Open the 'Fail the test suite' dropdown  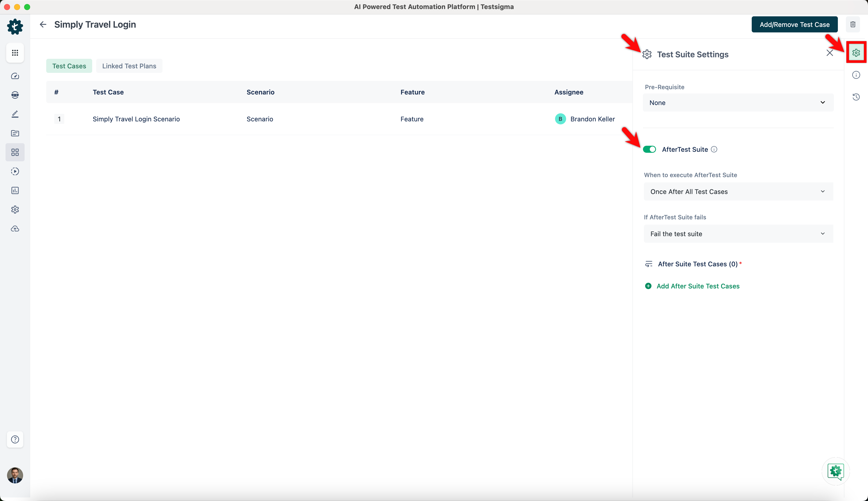(738, 234)
